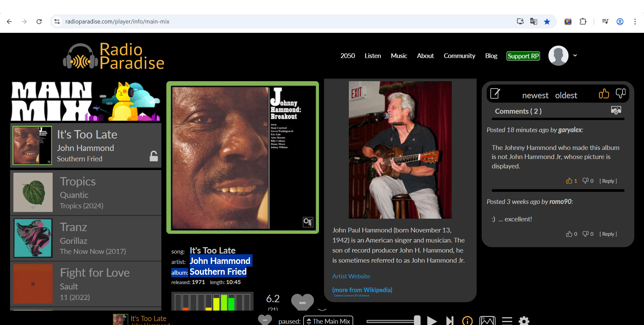Select the Tropics by Quantic playlist entry

click(x=86, y=193)
